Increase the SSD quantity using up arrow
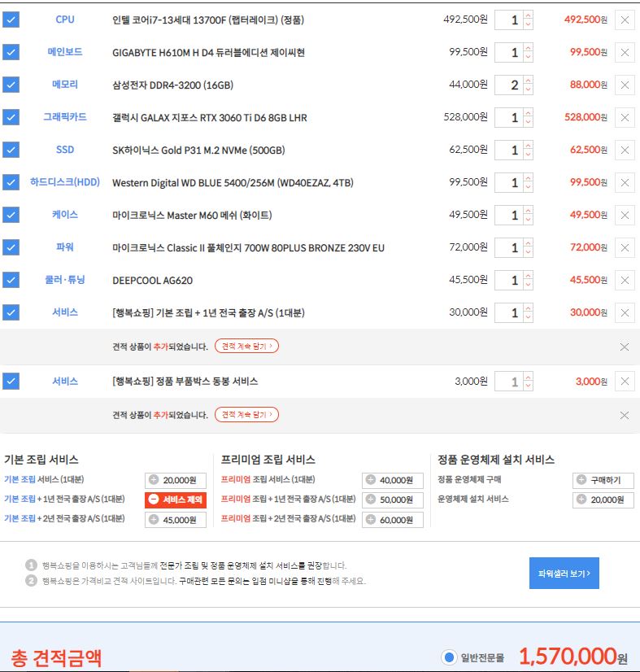This screenshot has width=640, height=672. tap(529, 146)
